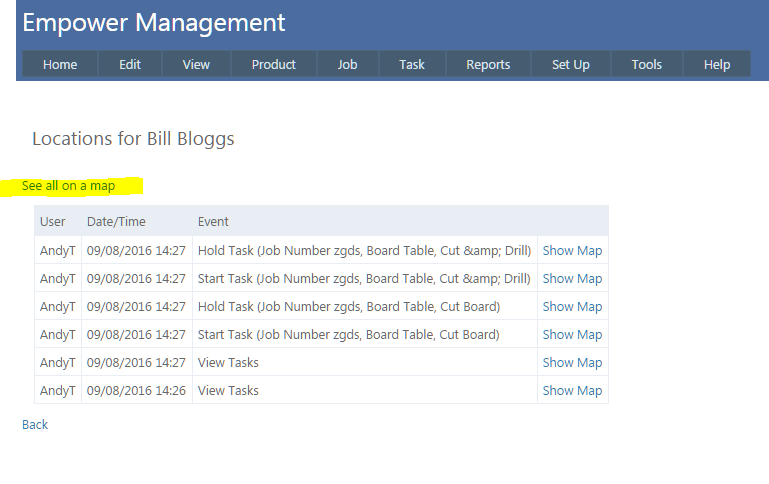Viewport: 769px width, 484px height.
Task: Show Map for Start Task Cut & Drill
Action: (572, 279)
